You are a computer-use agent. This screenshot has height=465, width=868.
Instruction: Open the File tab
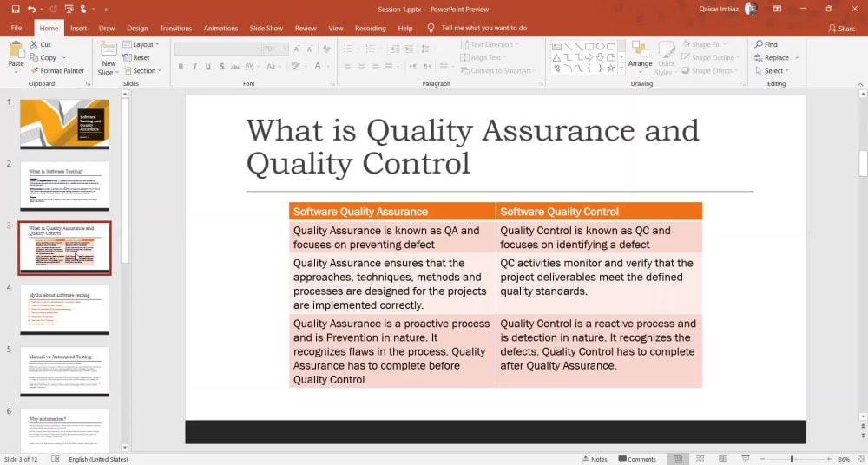click(x=16, y=28)
